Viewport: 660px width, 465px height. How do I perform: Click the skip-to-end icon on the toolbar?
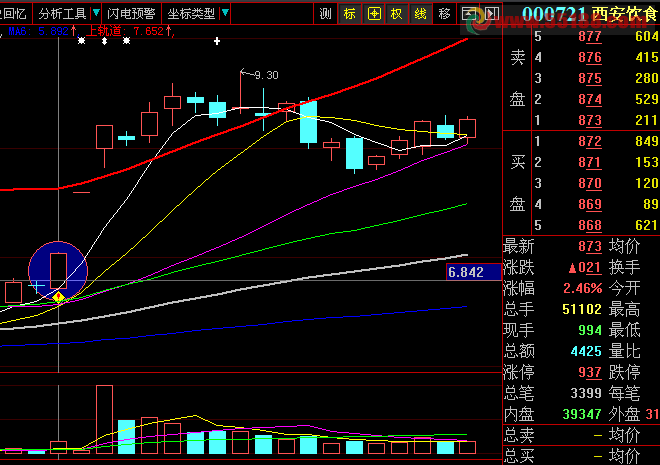tap(491, 14)
